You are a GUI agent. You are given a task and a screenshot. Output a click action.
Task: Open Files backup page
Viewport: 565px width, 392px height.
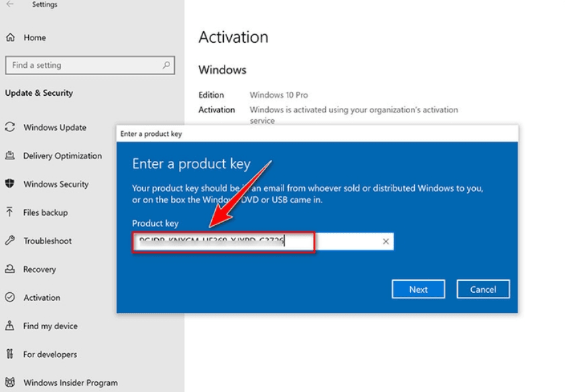click(46, 212)
